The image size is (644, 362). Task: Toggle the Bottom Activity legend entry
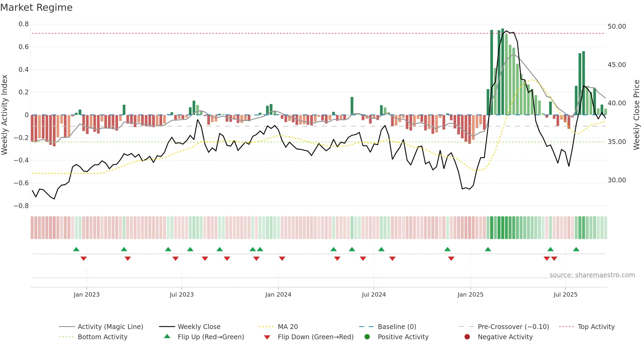click(x=93, y=337)
